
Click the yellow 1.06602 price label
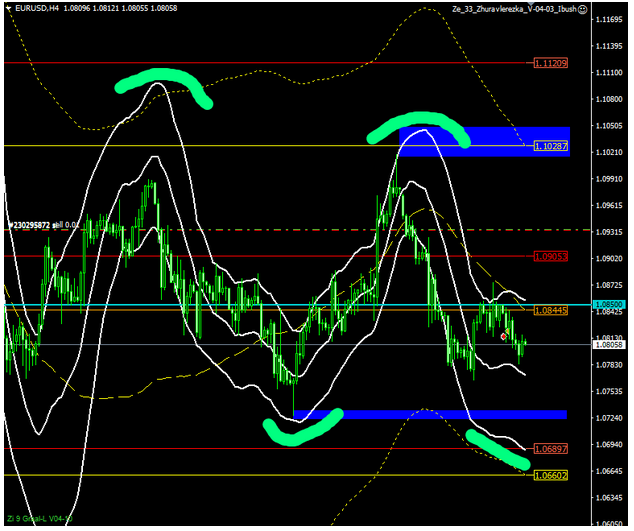click(551, 475)
